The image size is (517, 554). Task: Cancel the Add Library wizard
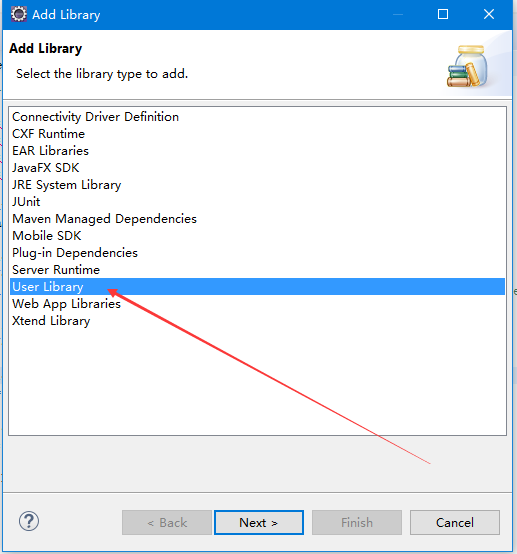(455, 523)
